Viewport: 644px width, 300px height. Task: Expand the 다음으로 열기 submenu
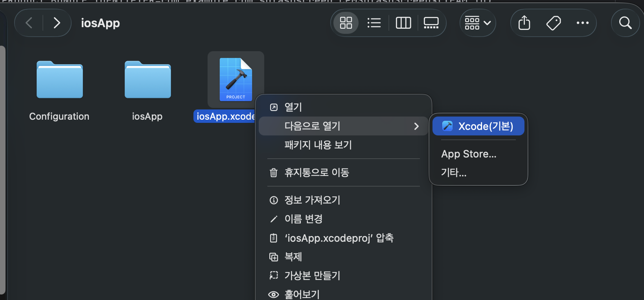point(343,126)
